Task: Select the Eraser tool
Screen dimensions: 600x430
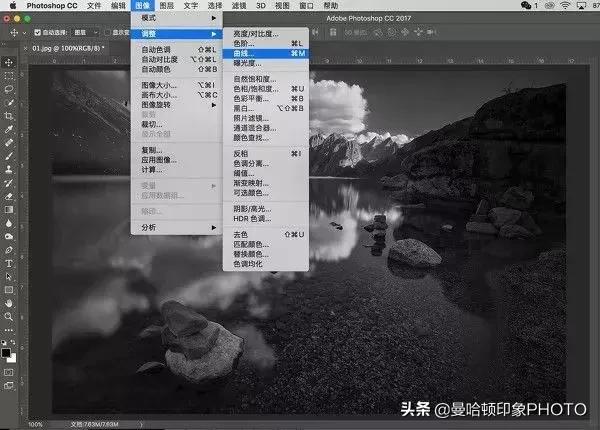Action: (x=9, y=196)
